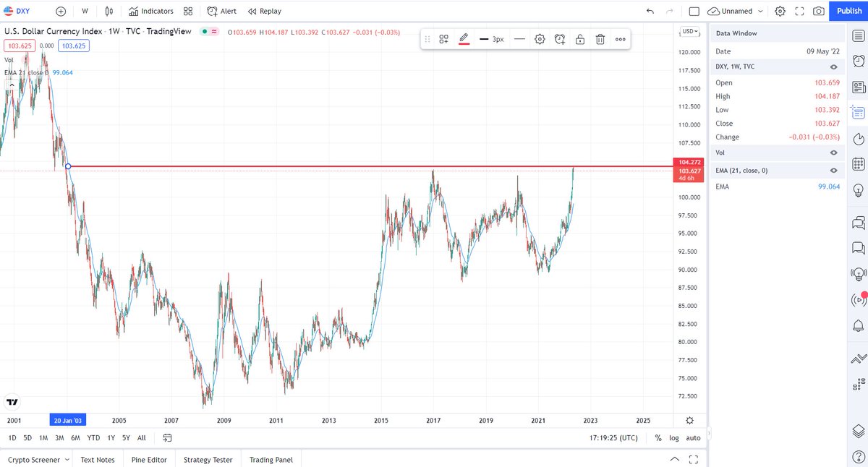Screen dimensions: 868x467
Task: Open chart time axis settings gear
Action: pyautogui.click(x=690, y=420)
